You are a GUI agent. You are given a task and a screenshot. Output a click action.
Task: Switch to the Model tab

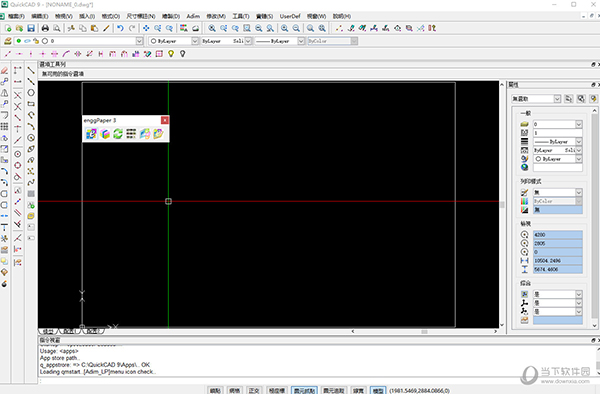click(x=48, y=331)
